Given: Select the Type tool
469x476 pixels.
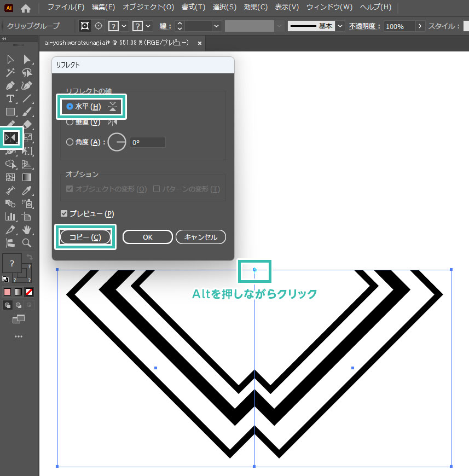Looking at the screenshot, I should tap(10, 99).
